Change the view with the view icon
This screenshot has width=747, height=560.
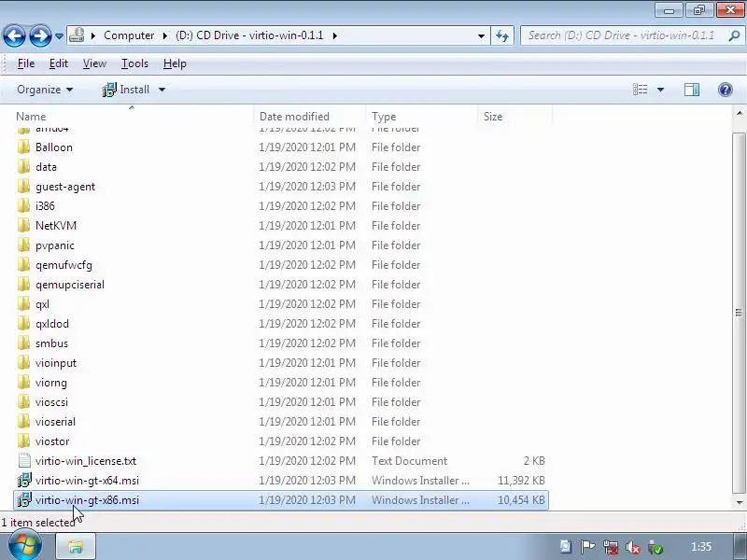pyautogui.click(x=640, y=90)
